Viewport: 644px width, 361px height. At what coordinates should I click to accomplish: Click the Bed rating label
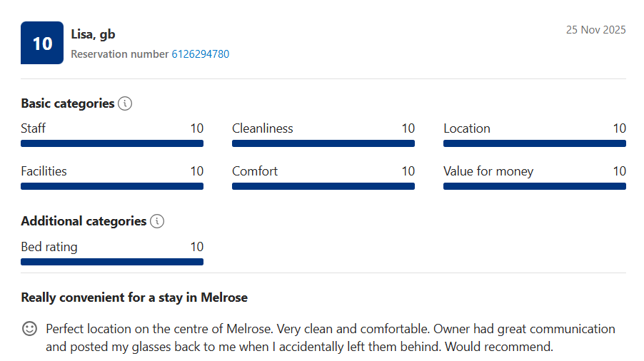(x=49, y=247)
